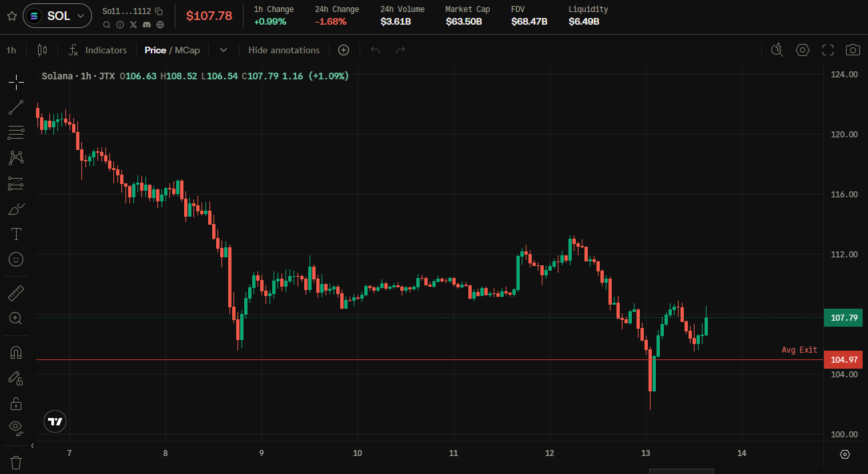
Task: Take a chart snapshot with camera icon
Action: (853, 50)
